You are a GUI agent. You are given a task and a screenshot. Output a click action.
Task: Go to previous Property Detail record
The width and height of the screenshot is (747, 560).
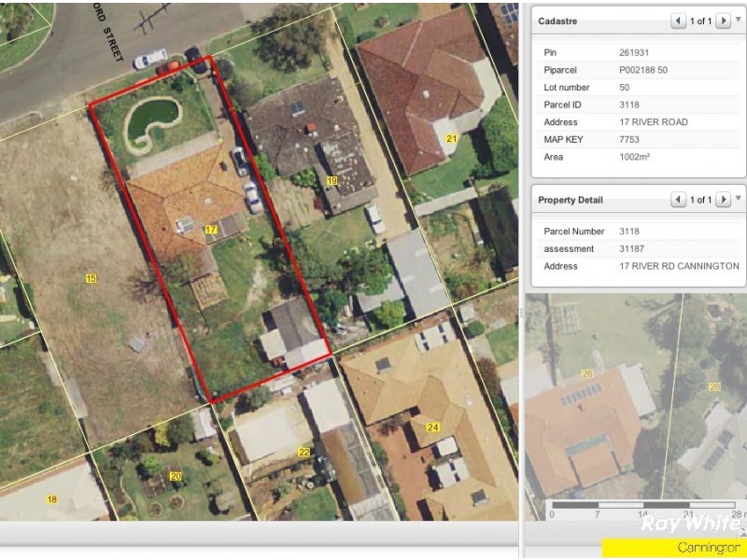coord(679,200)
